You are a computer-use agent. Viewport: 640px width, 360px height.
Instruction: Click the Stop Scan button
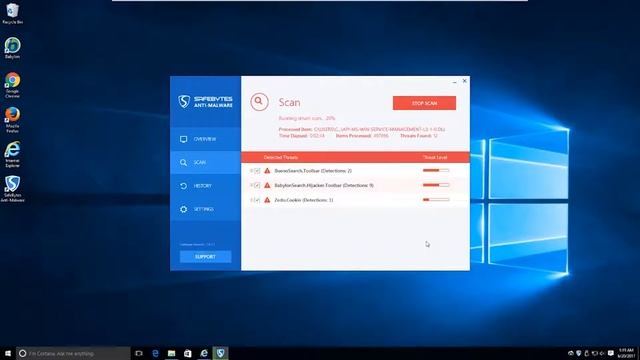point(424,103)
